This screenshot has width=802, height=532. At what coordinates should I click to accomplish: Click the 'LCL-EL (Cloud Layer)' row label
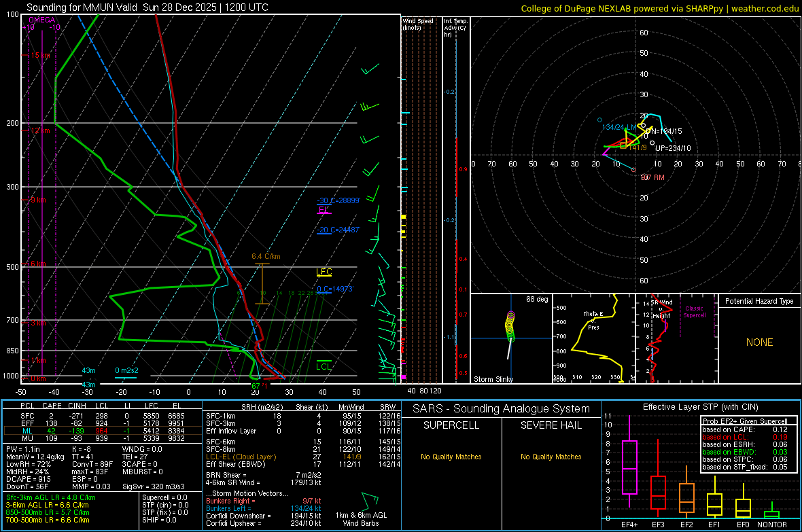tap(241, 457)
